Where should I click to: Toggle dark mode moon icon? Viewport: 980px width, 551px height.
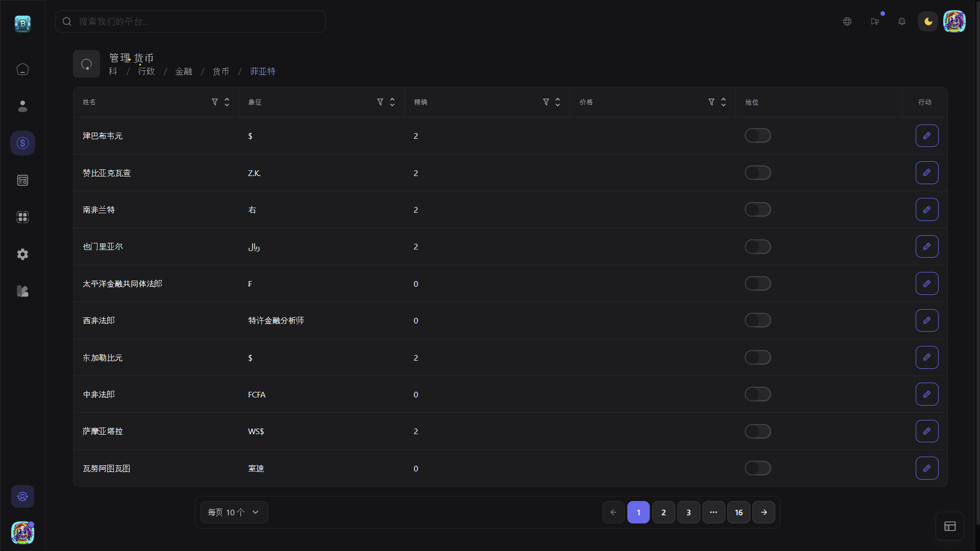click(x=928, y=21)
